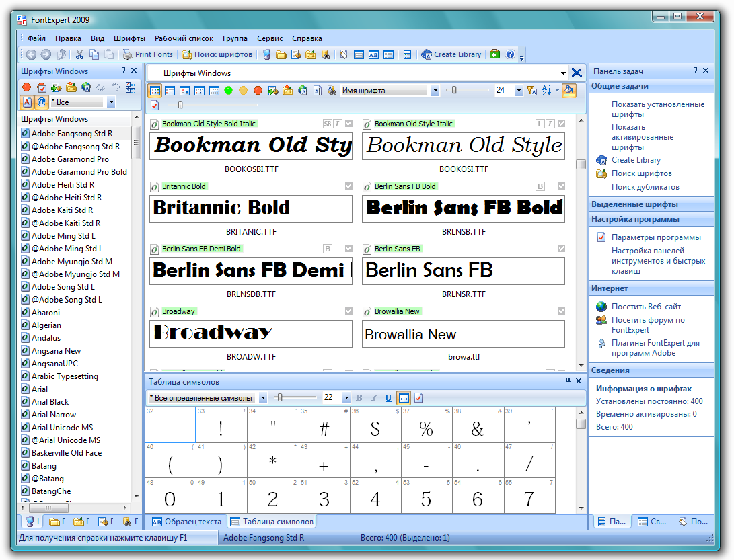Open the font size 24 dropdown
The height and width of the screenshot is (560, 734).
point(518,91)
